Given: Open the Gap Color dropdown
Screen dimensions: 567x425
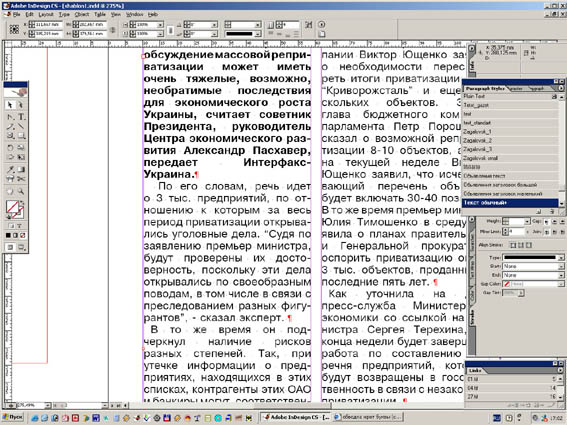Looking at the screenshot, I should pyautogui.click(x=561, y=284).
